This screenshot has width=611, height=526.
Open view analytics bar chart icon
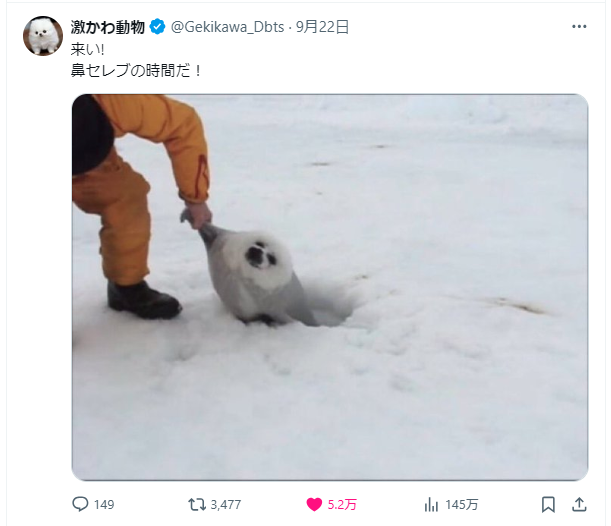[431, 505]
